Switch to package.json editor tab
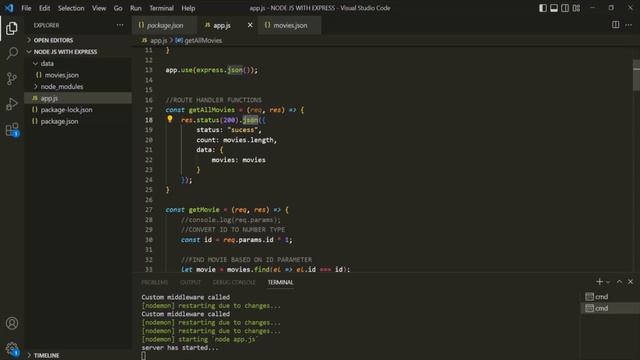640x360 pixels. pos(164,25)
